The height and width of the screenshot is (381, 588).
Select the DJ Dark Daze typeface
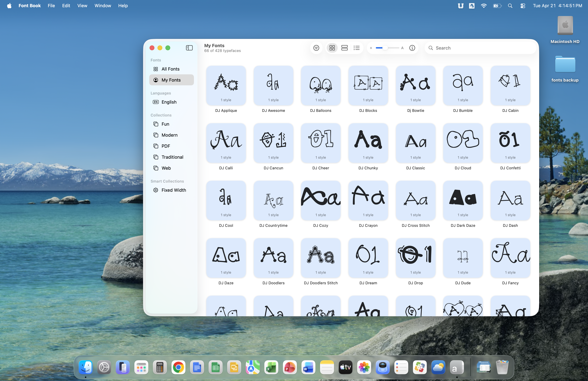[x=463, y=200]
